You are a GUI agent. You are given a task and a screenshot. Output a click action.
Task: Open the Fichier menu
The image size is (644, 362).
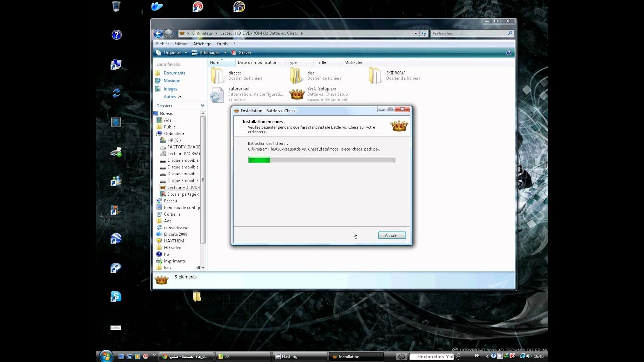(163, 44)
